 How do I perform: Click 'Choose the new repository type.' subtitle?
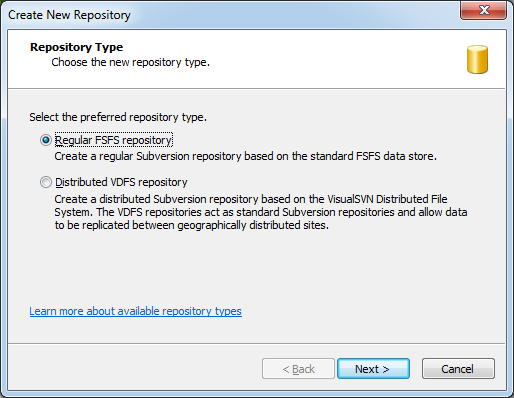[x=131, y=62]
